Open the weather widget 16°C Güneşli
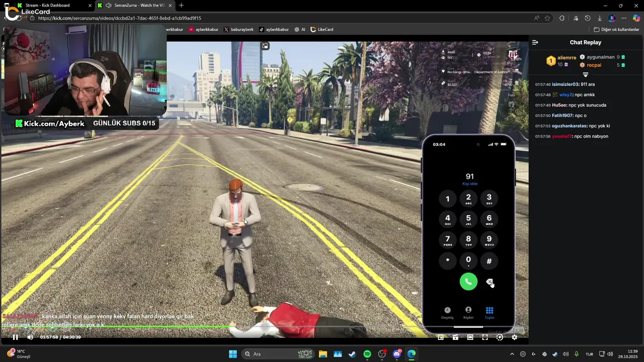 [19, 354]
